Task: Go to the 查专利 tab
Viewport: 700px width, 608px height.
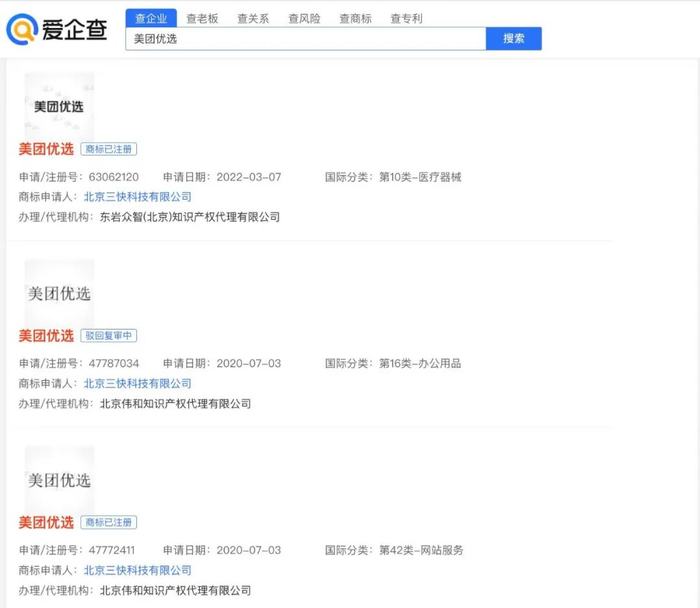Action: coord(406,18)
